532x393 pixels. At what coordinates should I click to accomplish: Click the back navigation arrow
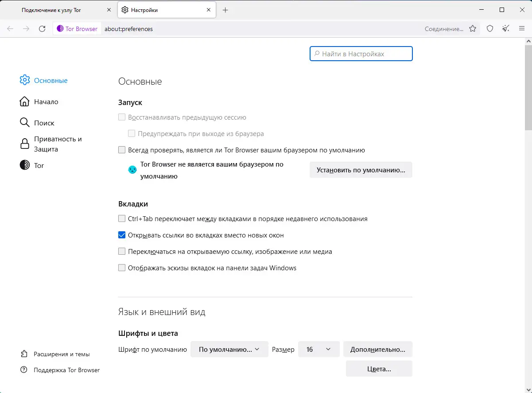[10, 29]
